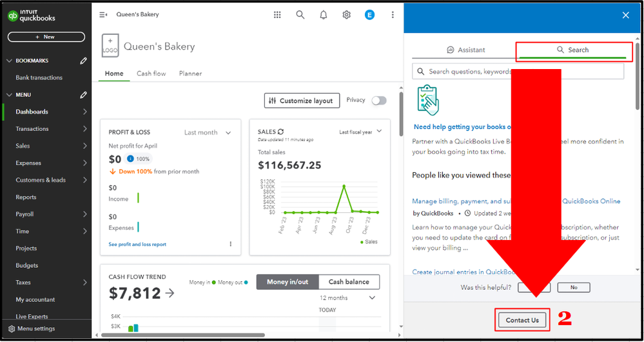Click the + New button

(x=46, y=37)
